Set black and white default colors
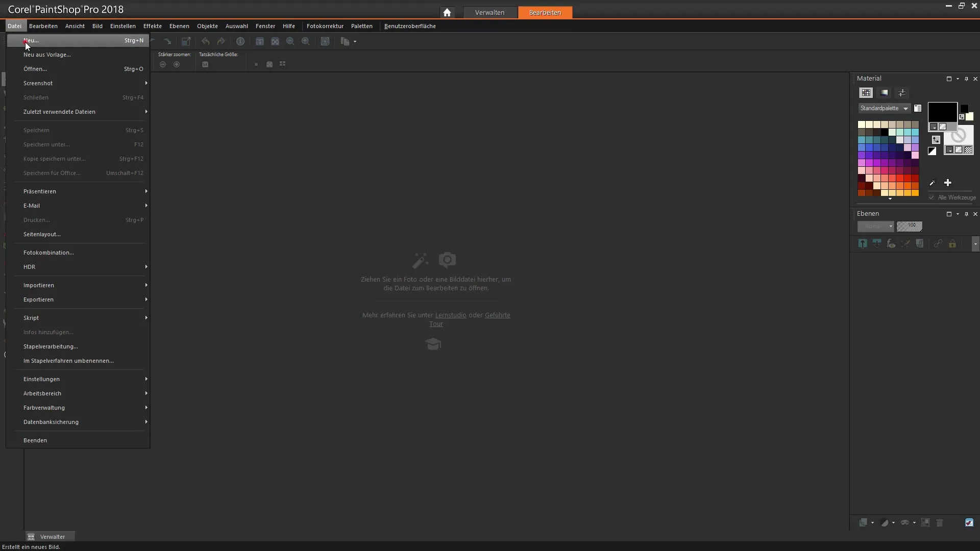Screen dimensions: 980x551 [x=932, y=151]
